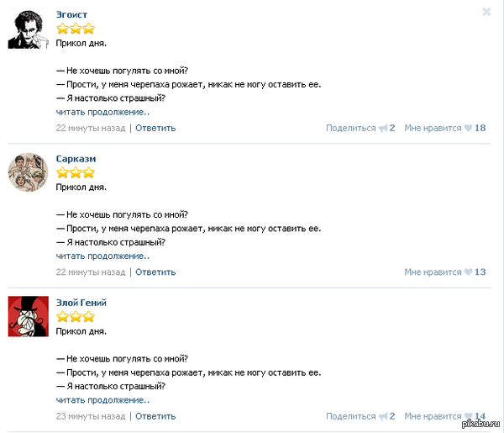504x433 pixels.
Task: Click the heart icon on Сарказм's post
Action: click(468, 272)
